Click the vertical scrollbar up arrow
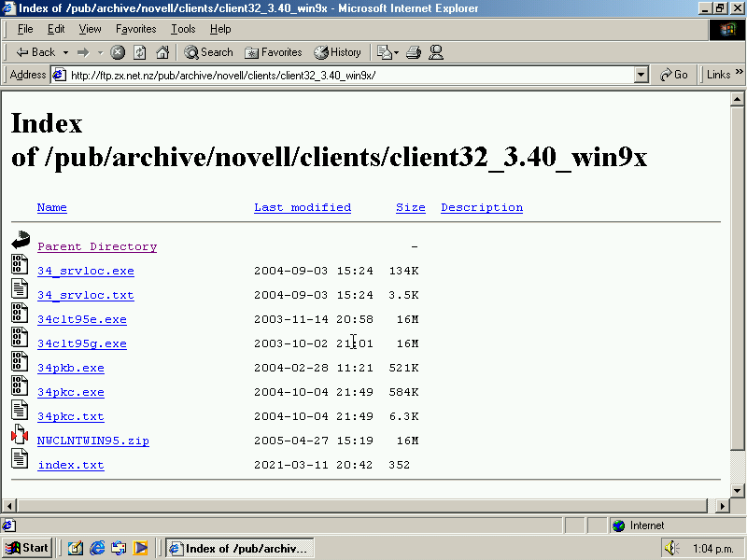This screenshot has height=560, width=747. coord(737,100)
